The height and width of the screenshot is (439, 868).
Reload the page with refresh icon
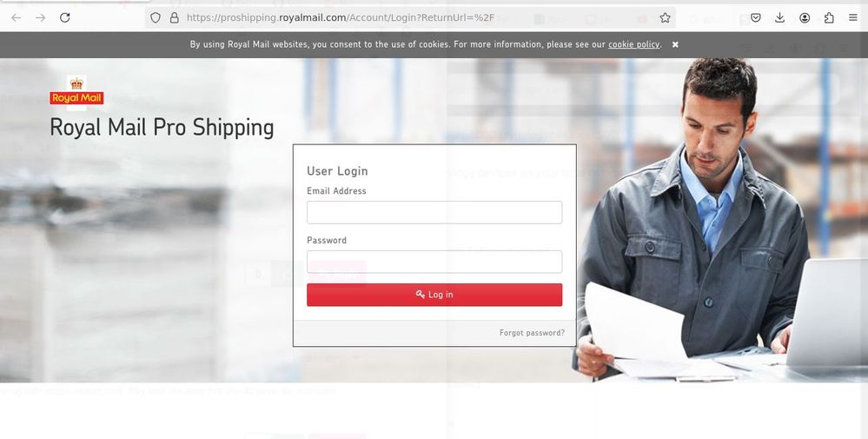65,17
